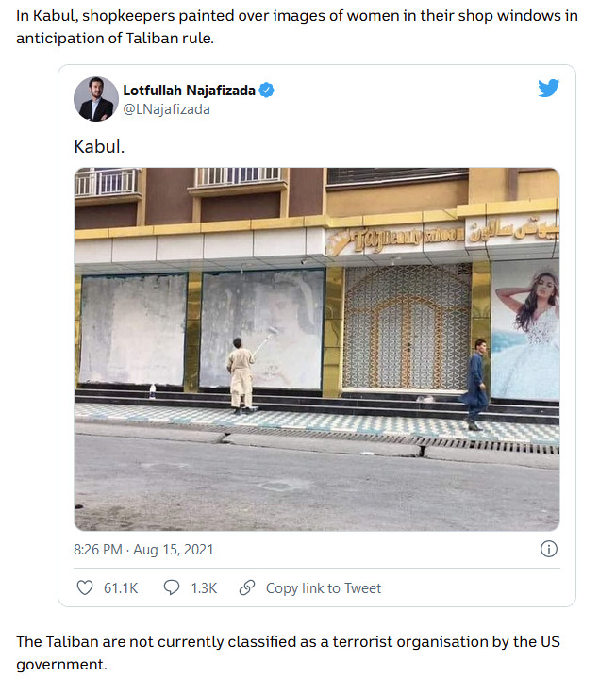Click the man painting the window
Image resolution: width=616 pixels, height=694 pixels.
point(241,376)
